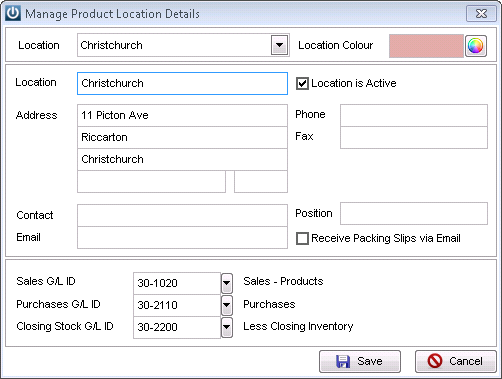Image resolution: width=502 pixels, height=379 pixels.
Task: Enable Receive Packing Slips via Email
Action: click(302, 239)
